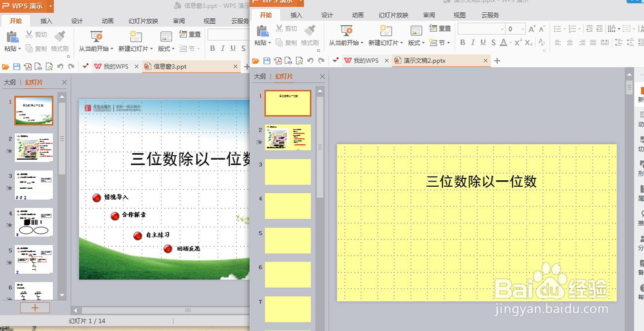Screen dimensions: 644x331
Task: Open 动画 tab in 信息窗3.ppt window
Action: click(108, 21)
